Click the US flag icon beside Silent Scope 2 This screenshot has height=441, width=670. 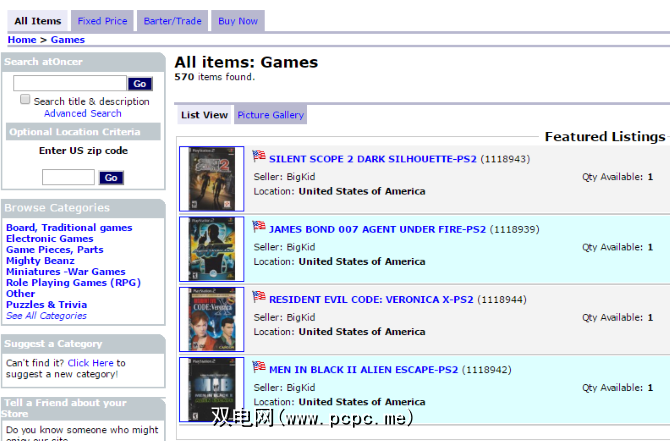click(259, 156)
